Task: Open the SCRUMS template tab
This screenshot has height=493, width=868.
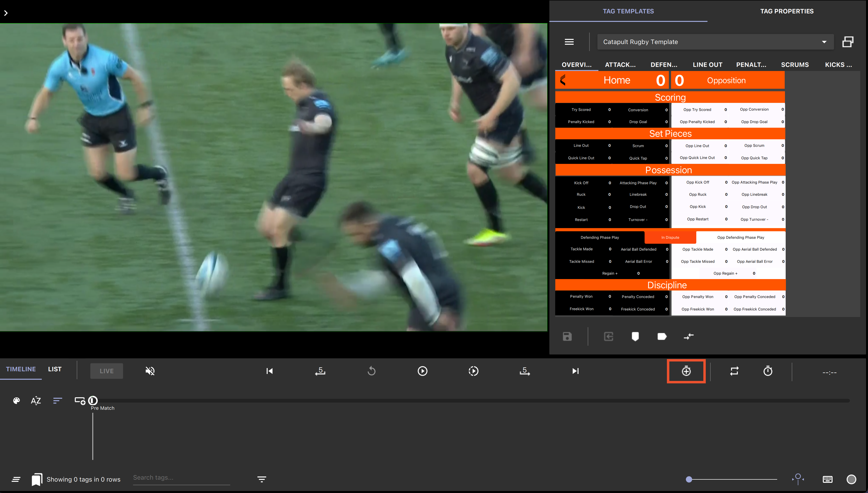Action: 795,65
